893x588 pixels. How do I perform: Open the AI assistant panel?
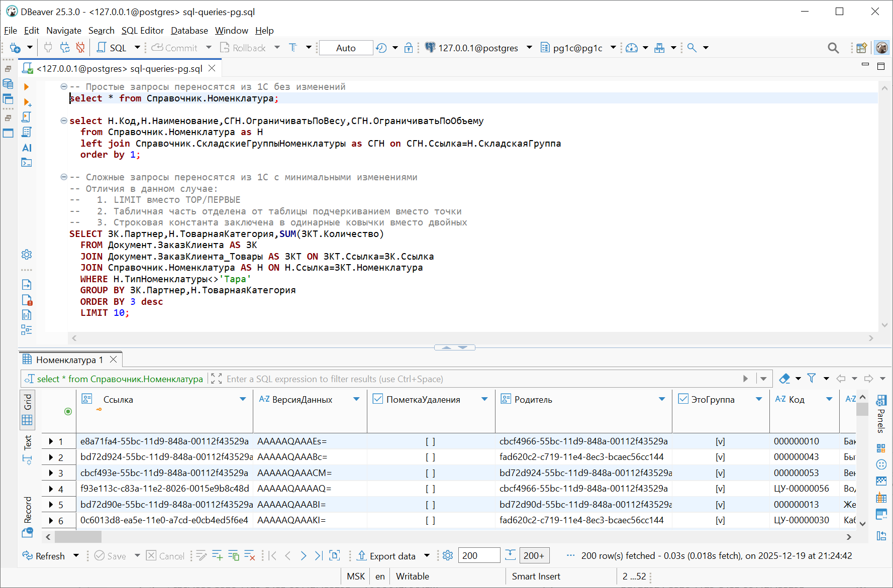(27, 148)
